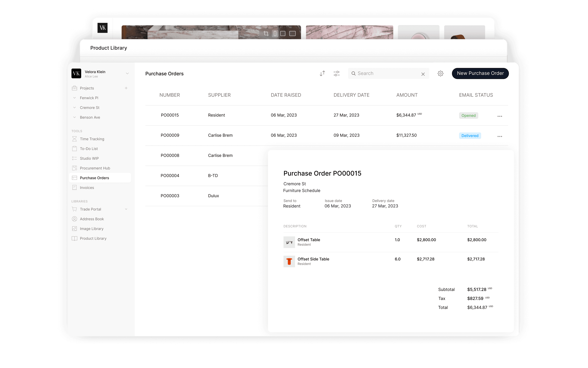The width and height of the screenshot is (588, 368).
Task: Open purchase order PO00015
Action: click(170, 115)
